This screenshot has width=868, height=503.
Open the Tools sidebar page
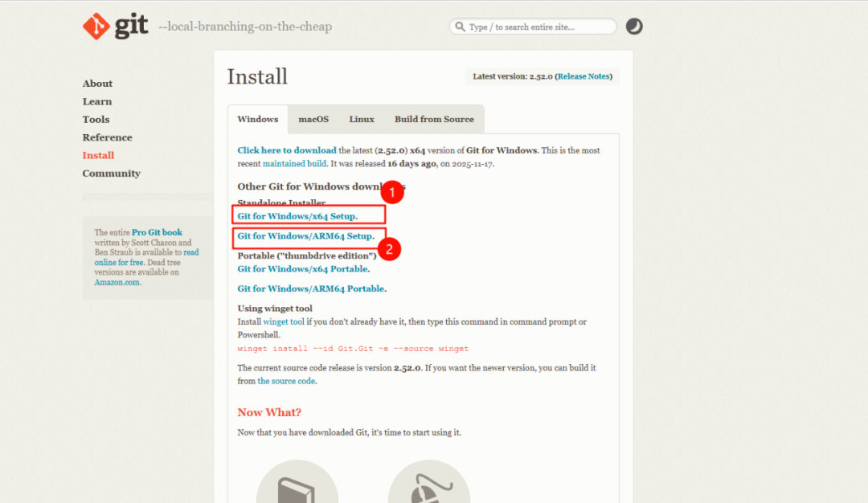[x=96, y=120]
